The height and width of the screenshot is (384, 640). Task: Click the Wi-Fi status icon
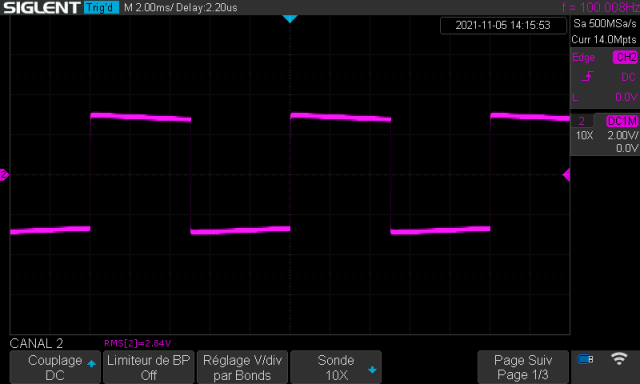click(x=619, y=359)
